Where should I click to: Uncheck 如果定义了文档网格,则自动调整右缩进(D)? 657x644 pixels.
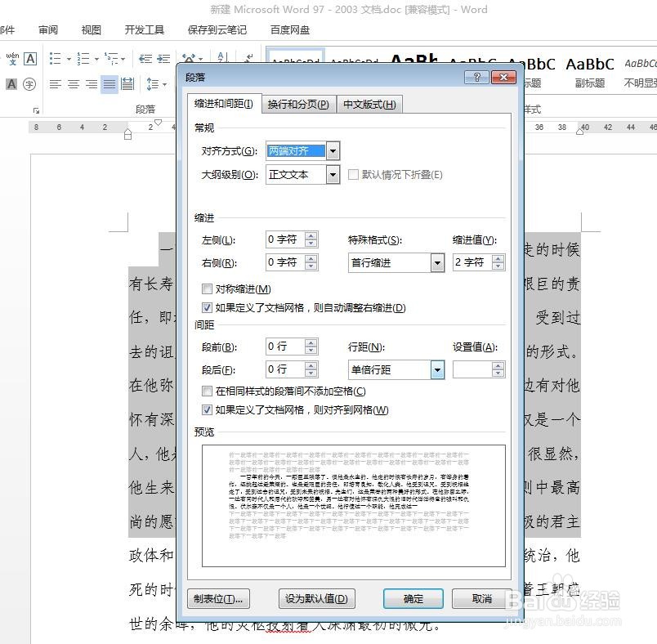click(207, 307)
